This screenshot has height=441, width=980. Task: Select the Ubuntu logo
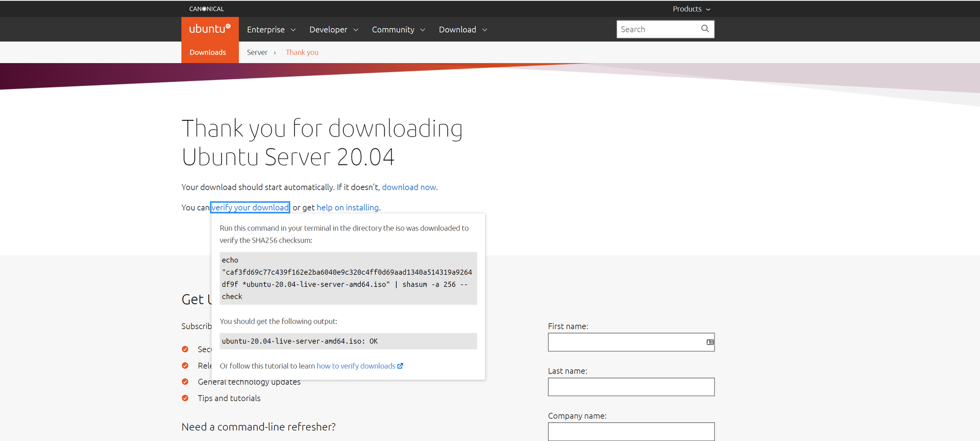click(210, 28)
